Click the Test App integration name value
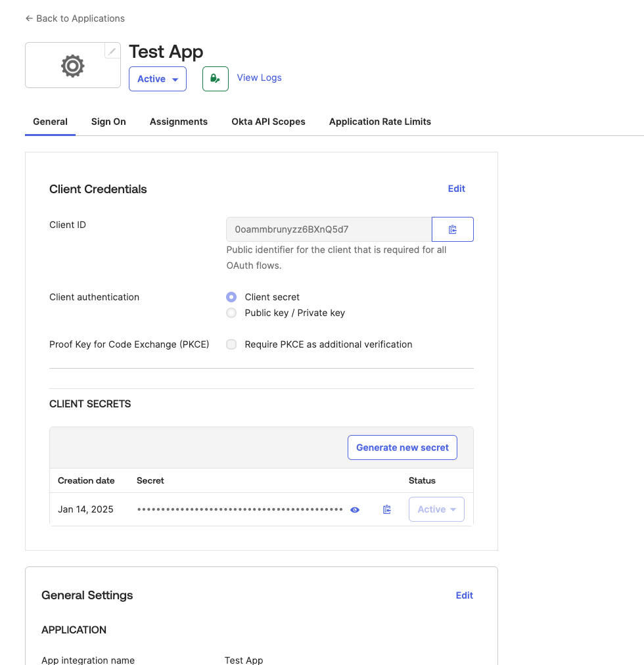The width and height of the screenshot is (644, 665). (x=244, y=660)
